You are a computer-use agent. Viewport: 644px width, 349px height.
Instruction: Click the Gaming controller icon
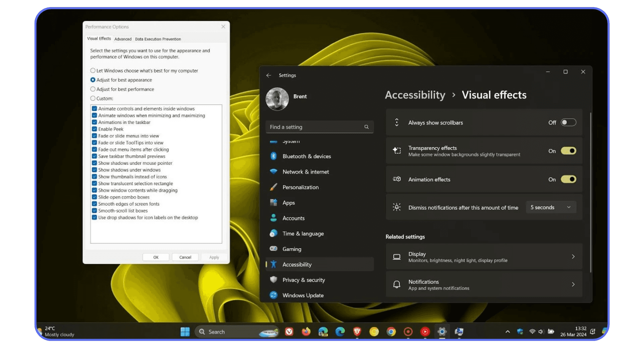pos(274,249)
